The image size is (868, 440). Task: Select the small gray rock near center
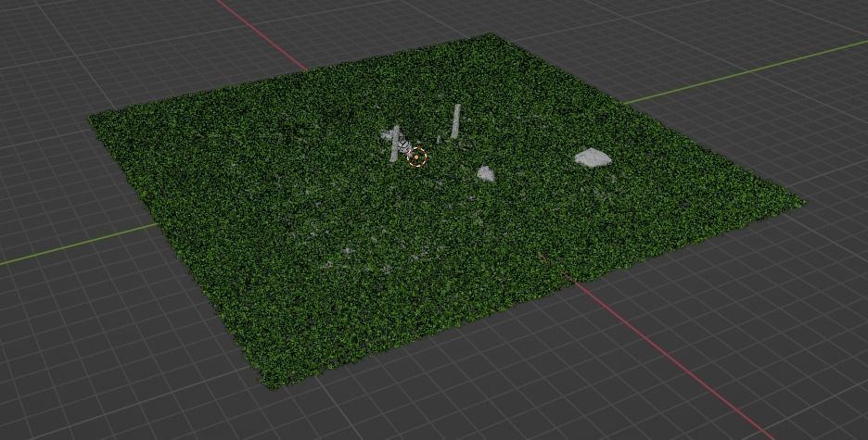[x=486, y=173]
